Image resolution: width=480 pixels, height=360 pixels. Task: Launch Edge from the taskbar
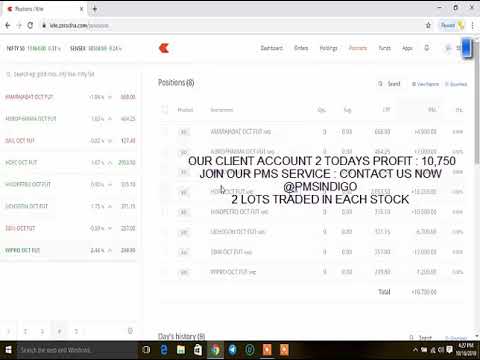click(164, 350)
